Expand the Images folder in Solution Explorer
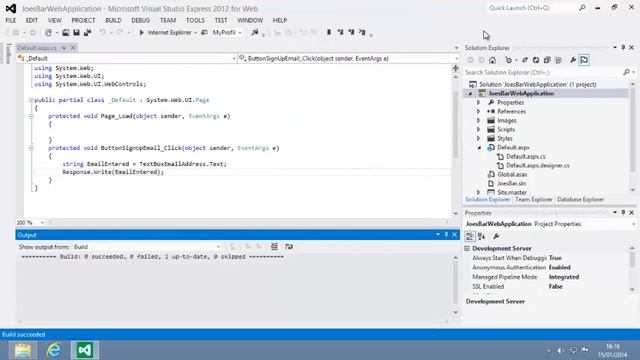The height and width of the screenshot is (360, 640). click(479, 120)
